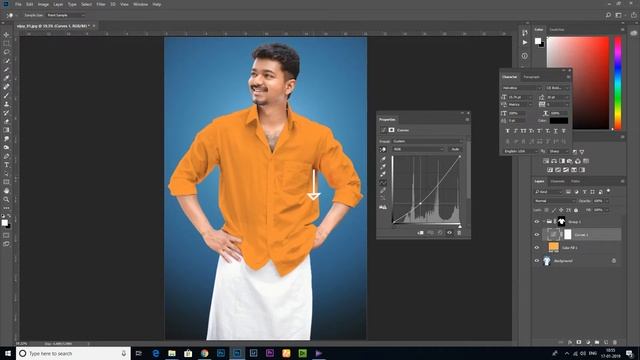Click the Auto button in Curves
The image size is (640, 360).
455,149
